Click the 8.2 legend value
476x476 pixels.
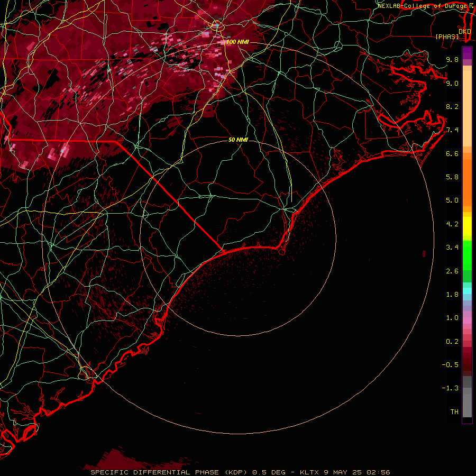452,106
